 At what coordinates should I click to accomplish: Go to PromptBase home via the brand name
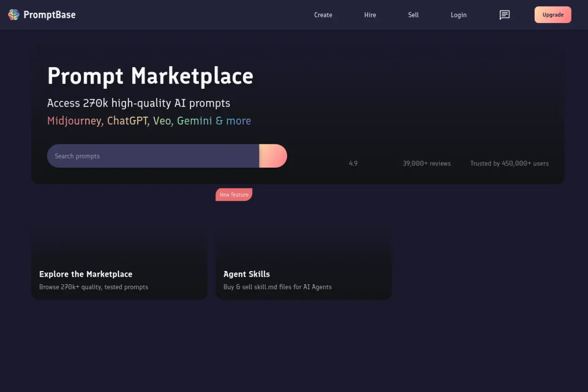50,15
